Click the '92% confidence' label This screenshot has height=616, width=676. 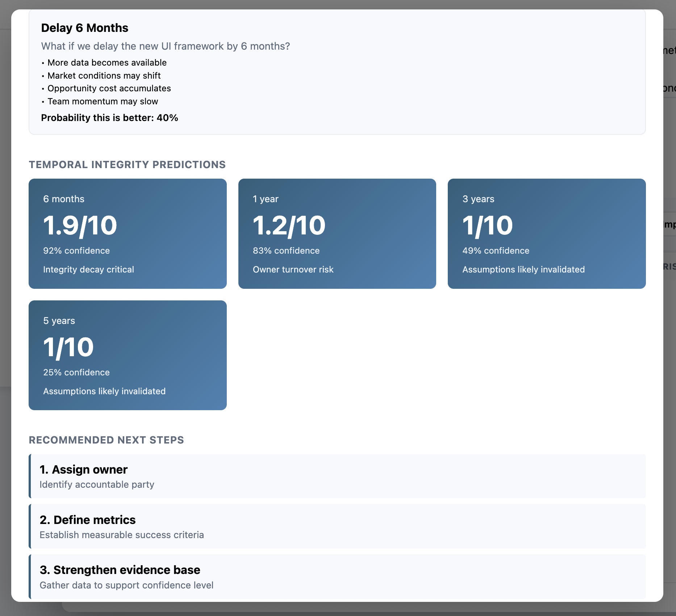(76, 251)
